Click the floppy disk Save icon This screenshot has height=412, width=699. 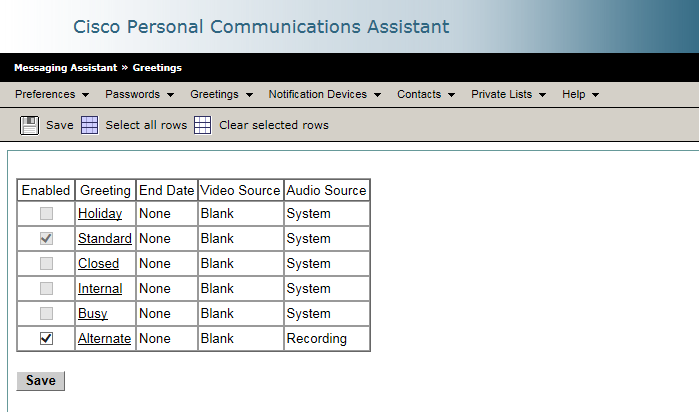tap(29, 125)
